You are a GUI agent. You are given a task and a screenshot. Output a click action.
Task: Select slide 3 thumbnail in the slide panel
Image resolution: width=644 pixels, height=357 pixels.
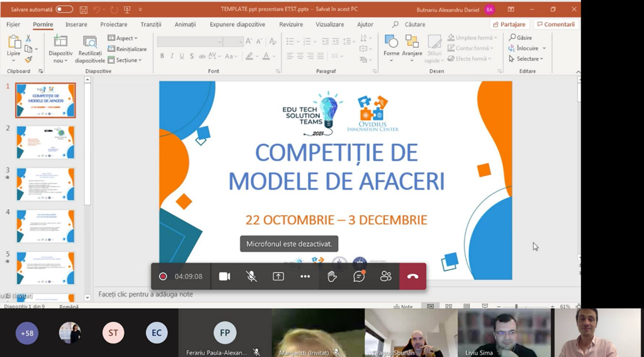(46, 184)
